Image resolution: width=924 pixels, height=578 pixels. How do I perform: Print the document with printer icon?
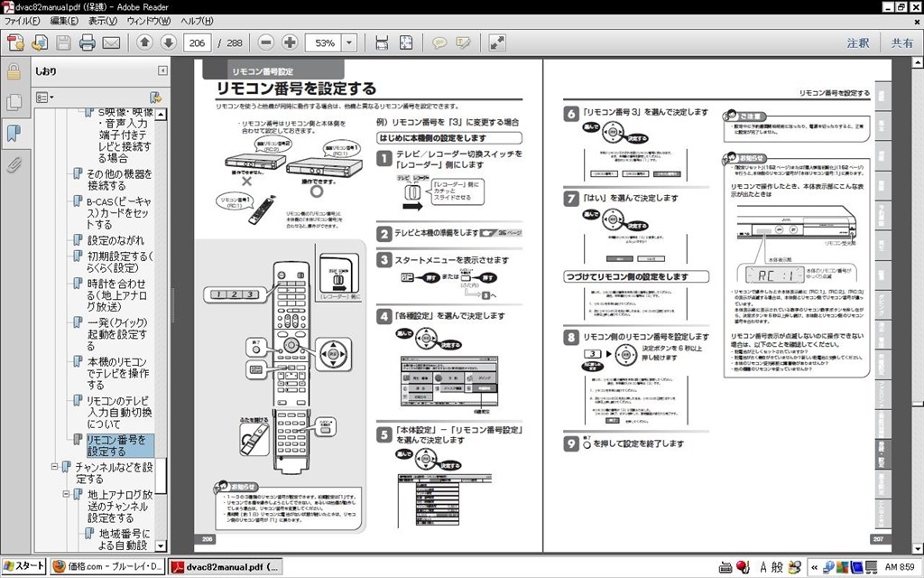coord(88,42)
